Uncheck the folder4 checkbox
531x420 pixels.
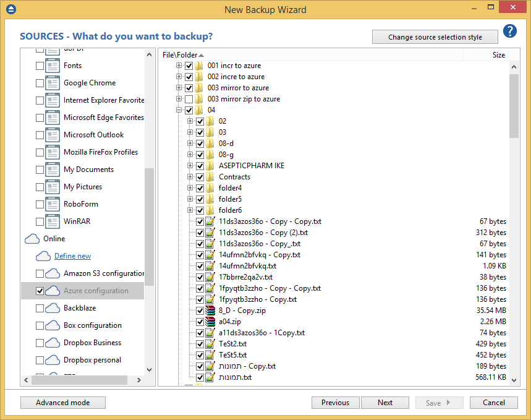click(200, 187)
